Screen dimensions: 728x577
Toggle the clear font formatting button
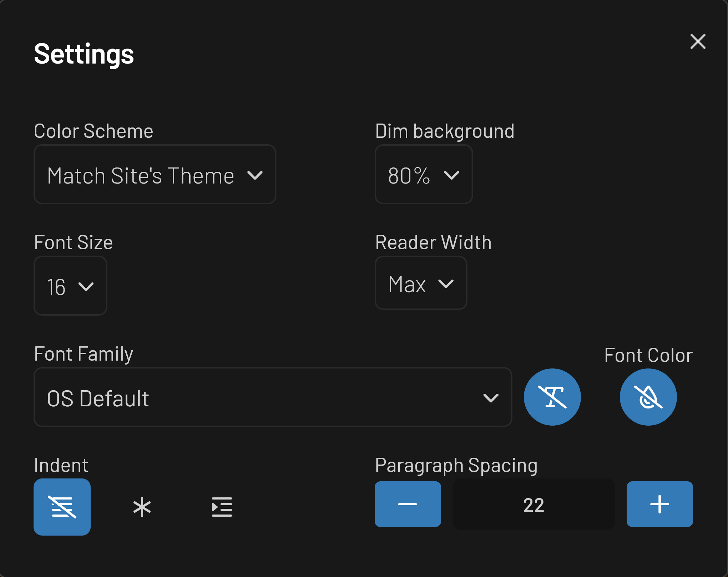[x=552, y=397]
